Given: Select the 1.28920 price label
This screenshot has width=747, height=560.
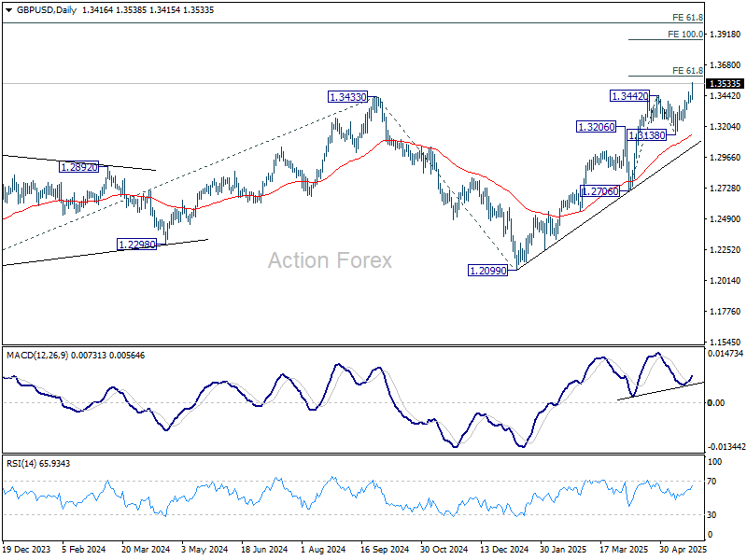Looking at the screenshot, I should point(78,167).
